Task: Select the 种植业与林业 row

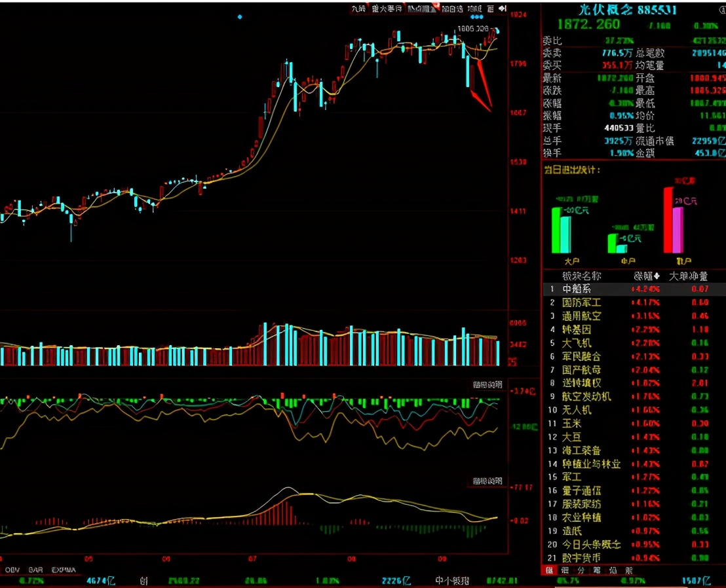Action: click(x=634, y=464)
